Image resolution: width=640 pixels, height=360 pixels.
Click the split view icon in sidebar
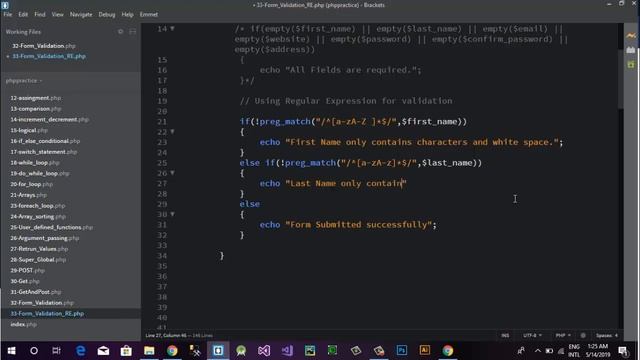pyautogui.click(x=132, y=31)
